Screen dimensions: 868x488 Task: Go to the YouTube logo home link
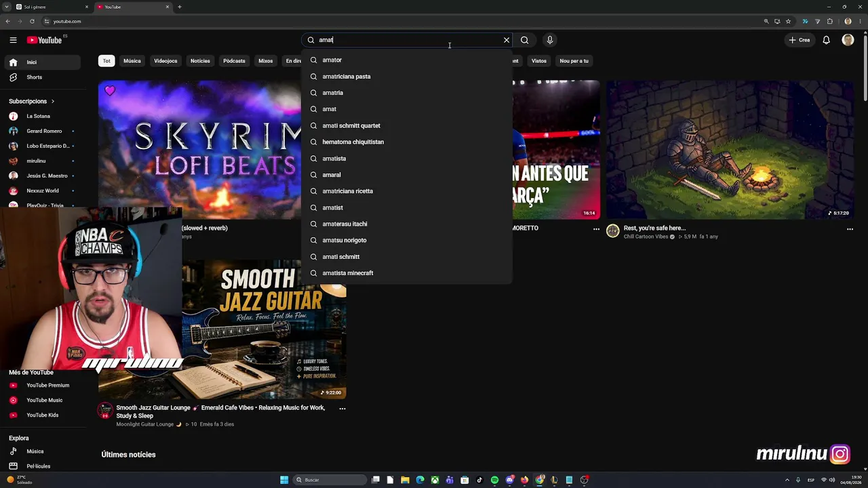[45, 40]
